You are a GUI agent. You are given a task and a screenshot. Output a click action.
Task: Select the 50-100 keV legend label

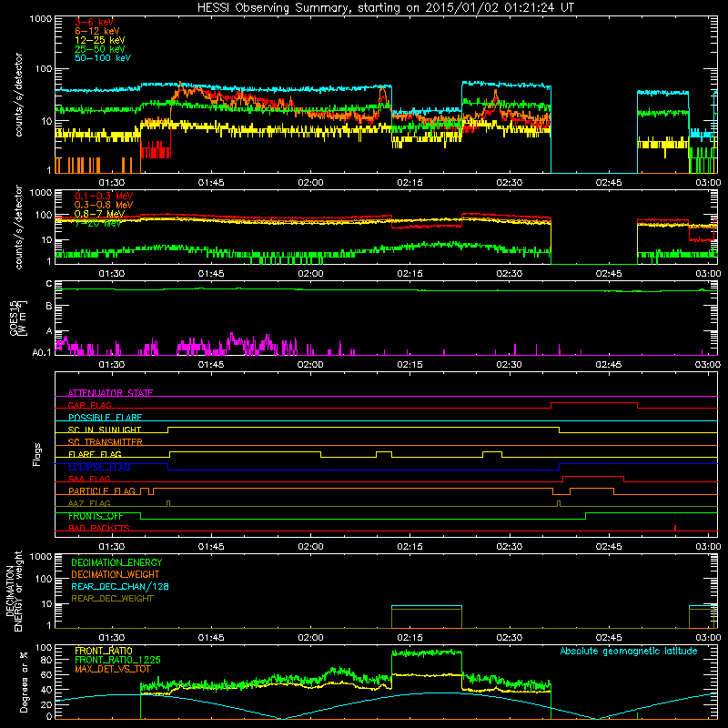[x=103, y=57]
